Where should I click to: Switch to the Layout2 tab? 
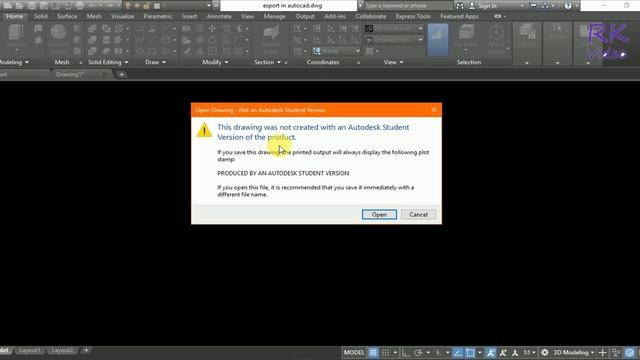point(62,350)
